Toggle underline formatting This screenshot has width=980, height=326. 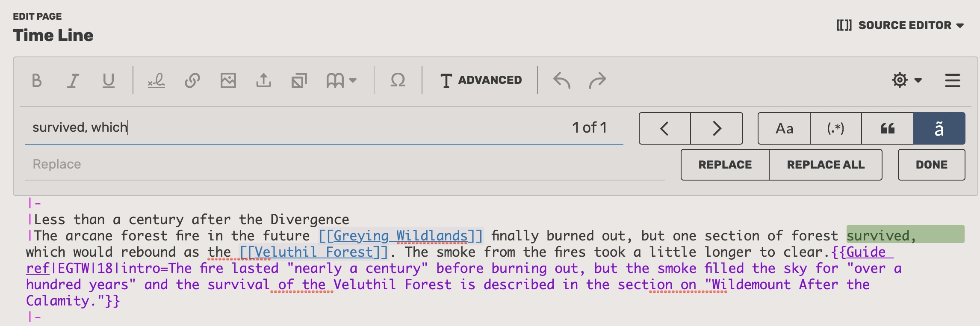[108, 80]
